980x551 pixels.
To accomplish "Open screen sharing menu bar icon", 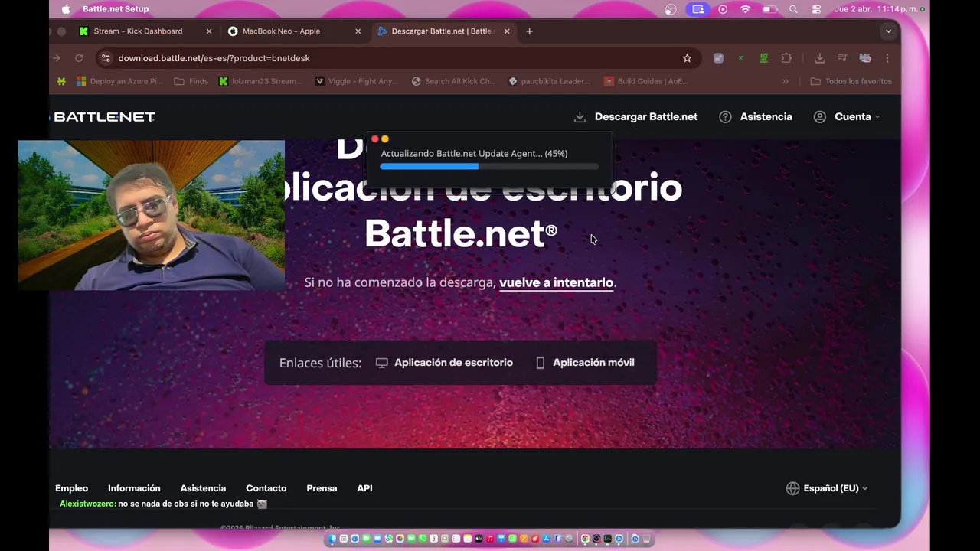I will [x=697, y=9].
